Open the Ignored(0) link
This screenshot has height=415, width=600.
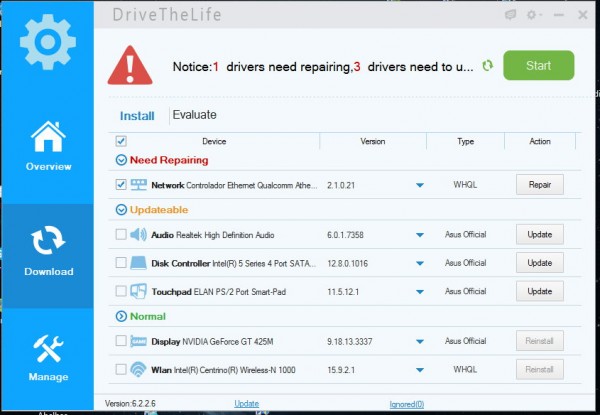click(x=407, y=404)
